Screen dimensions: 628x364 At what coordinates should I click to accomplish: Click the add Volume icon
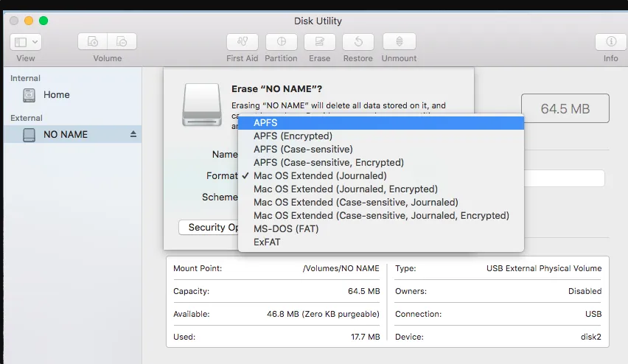[x=93, y=41]
